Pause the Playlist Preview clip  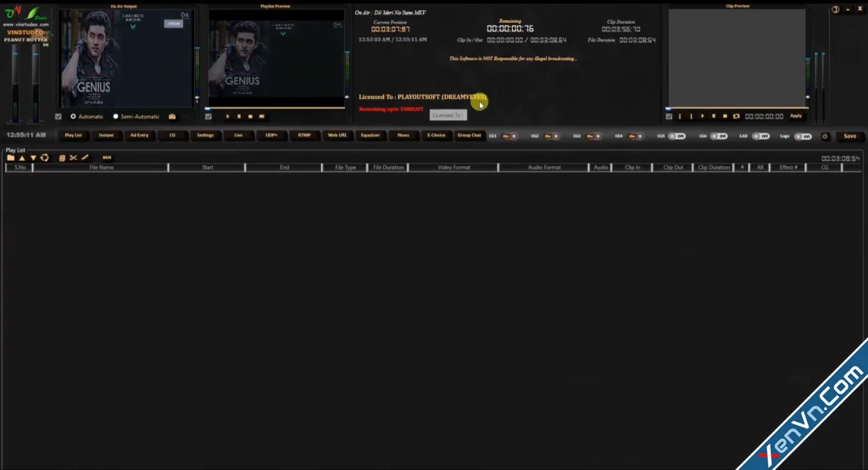pos(239,117)
